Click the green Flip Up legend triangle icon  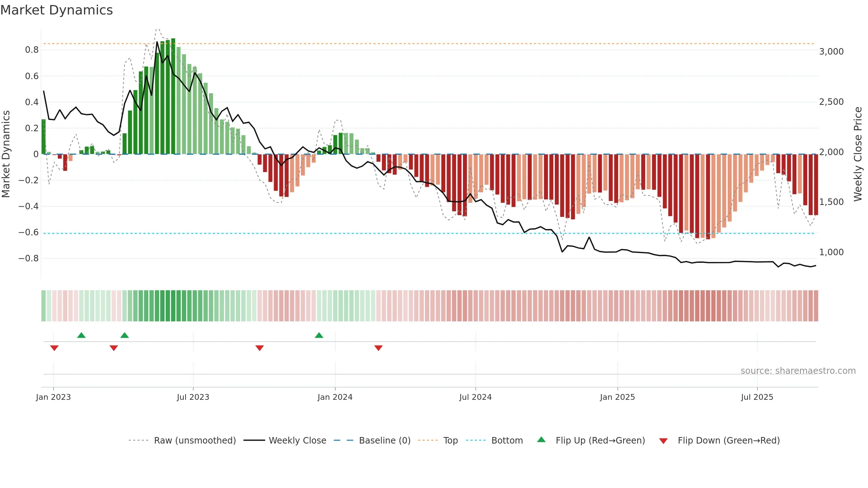point(541,440)
